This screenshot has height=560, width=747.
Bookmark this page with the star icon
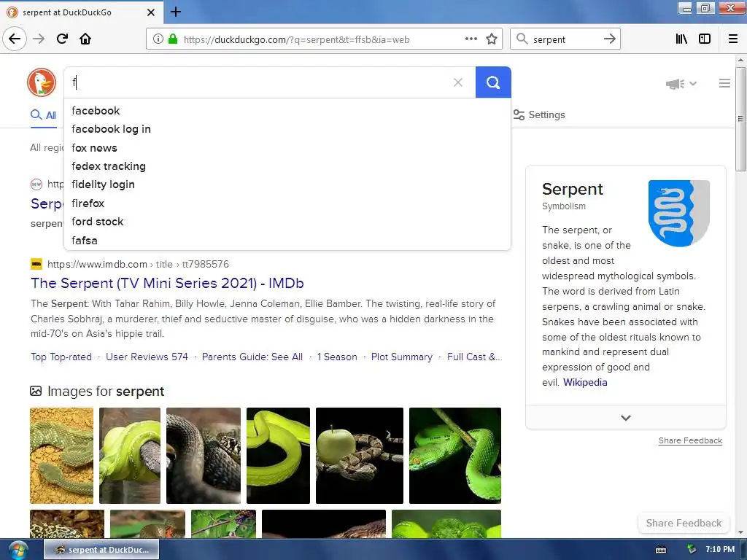click(492, 39)
